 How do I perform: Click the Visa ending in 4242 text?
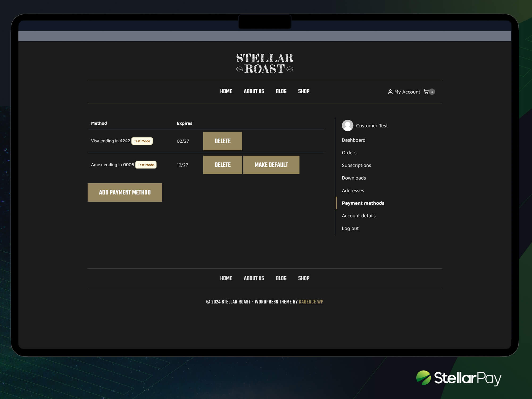[x=110, y=141]
